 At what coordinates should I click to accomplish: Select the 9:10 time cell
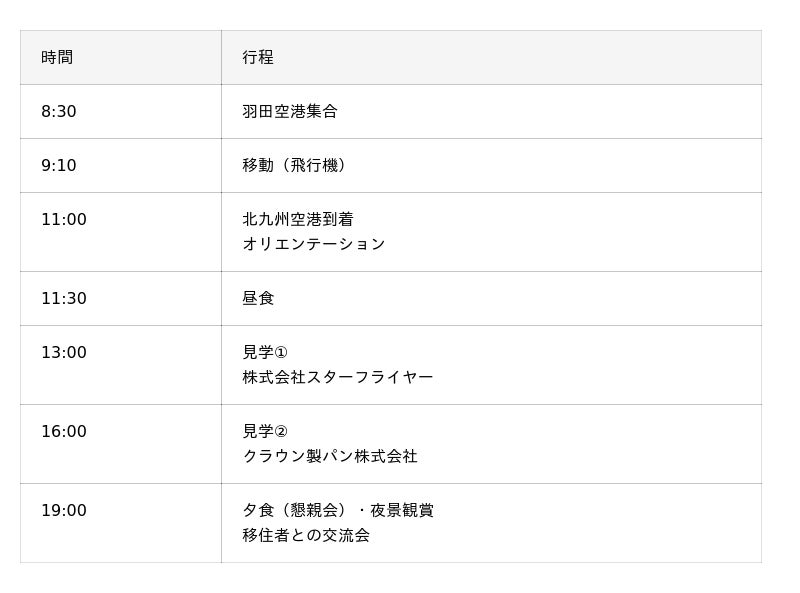pos(59,165)
